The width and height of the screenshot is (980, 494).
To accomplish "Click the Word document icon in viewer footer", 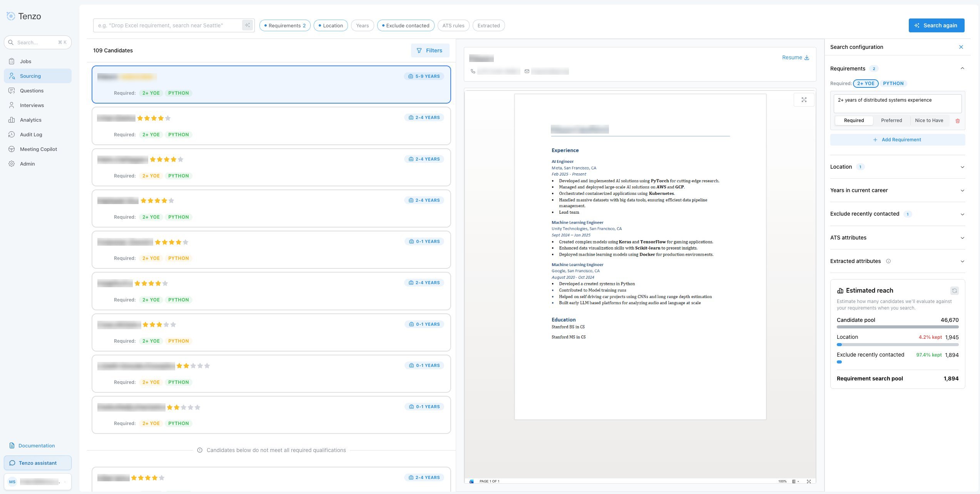I will (x=472, y=481).
